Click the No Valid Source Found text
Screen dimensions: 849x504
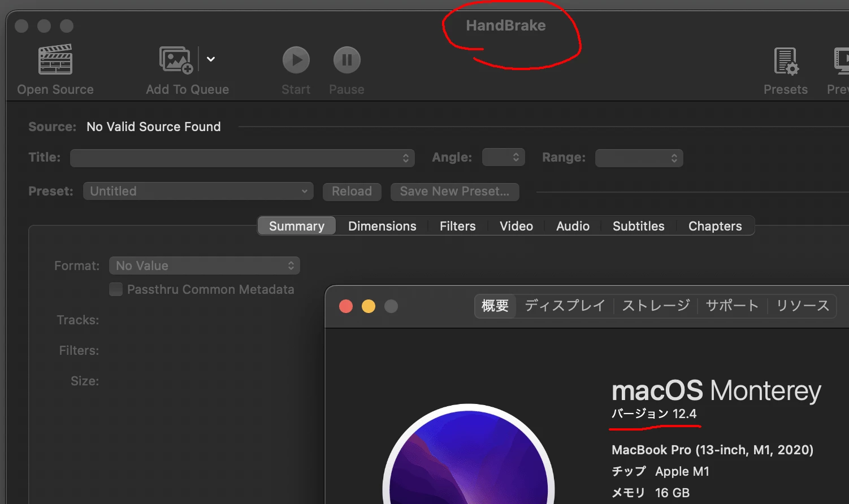click(x=154, y=127)
